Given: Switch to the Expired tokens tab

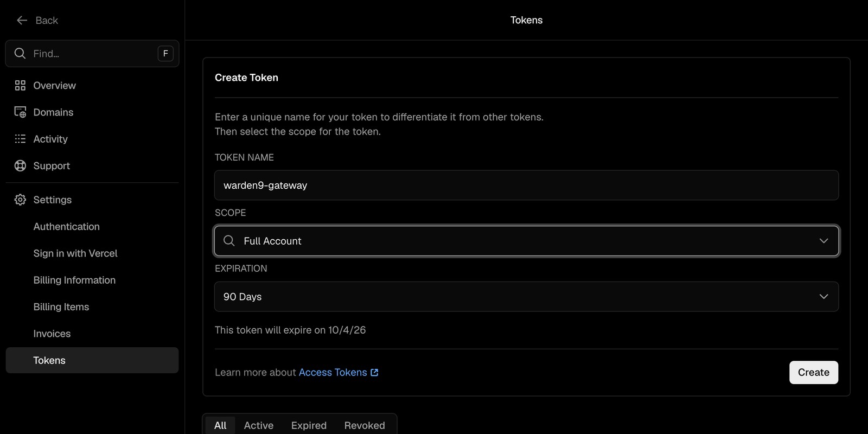Looking at the screenshot, I should (309, 425).
